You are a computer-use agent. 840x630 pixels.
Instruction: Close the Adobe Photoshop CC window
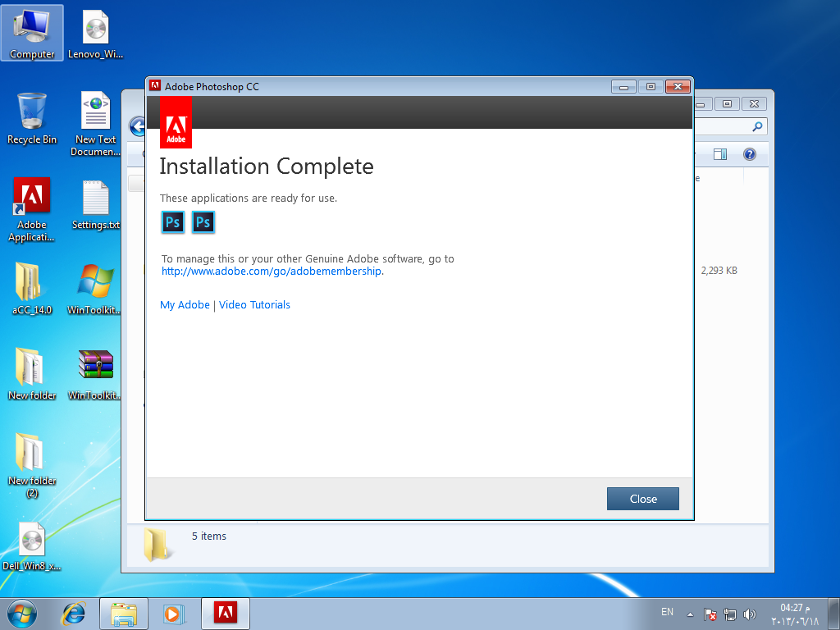tap(678, 87)
